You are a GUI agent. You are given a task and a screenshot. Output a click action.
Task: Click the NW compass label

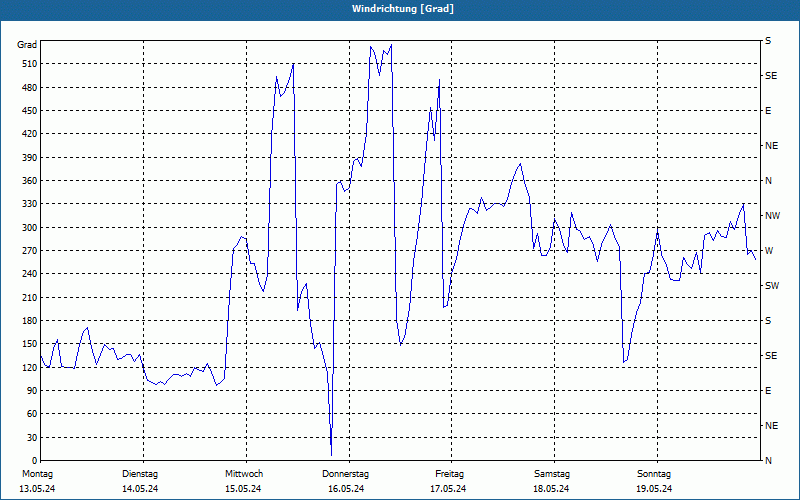click(x=772, y=216)
